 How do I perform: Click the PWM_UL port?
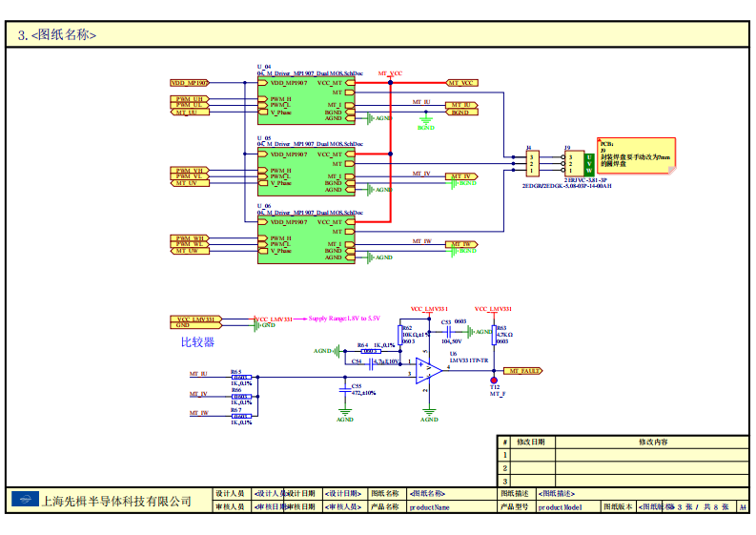pos(190,105)
